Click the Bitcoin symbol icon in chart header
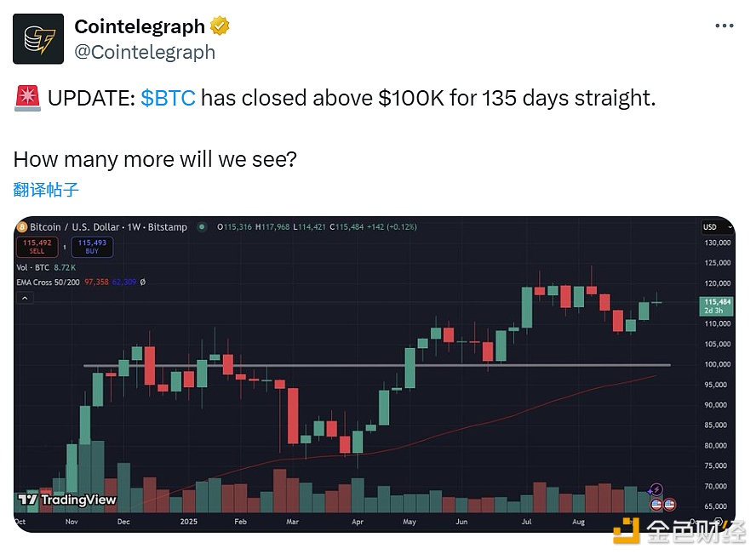This screenshot has width=756, height=554. tap(21, 227)
